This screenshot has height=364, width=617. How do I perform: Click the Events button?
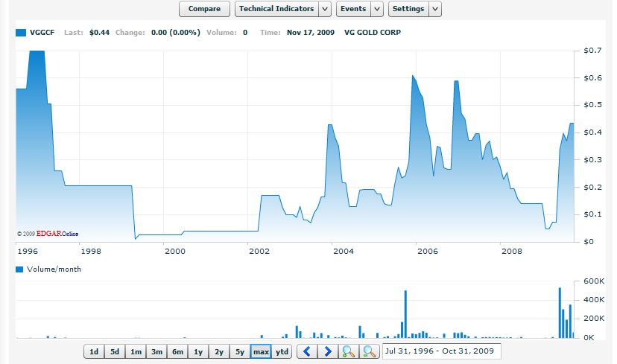point(353,9)
